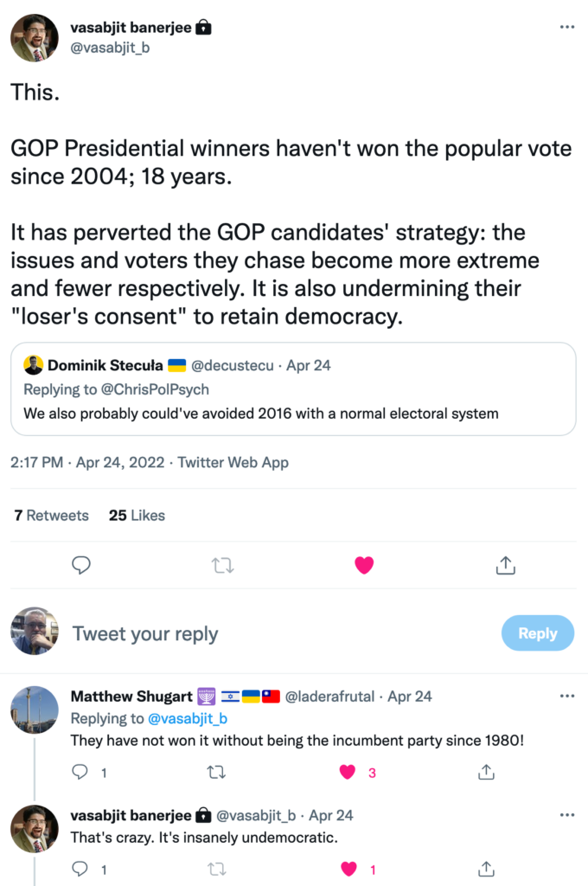Toggle the like on the "That's crazy" reply

pos(348,868)
